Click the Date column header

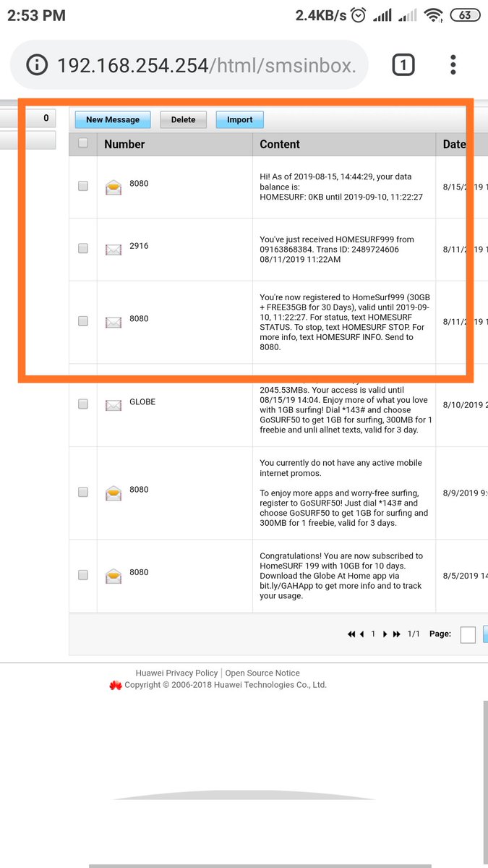click(455, 144)
